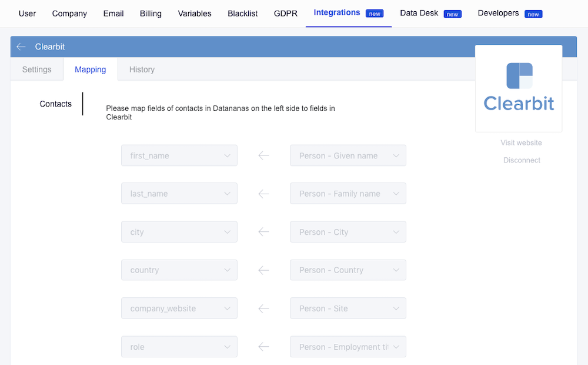The width and height of the screenshot is (588, 365).
Task: Open the Company menu item
Action: pos(69,14)
